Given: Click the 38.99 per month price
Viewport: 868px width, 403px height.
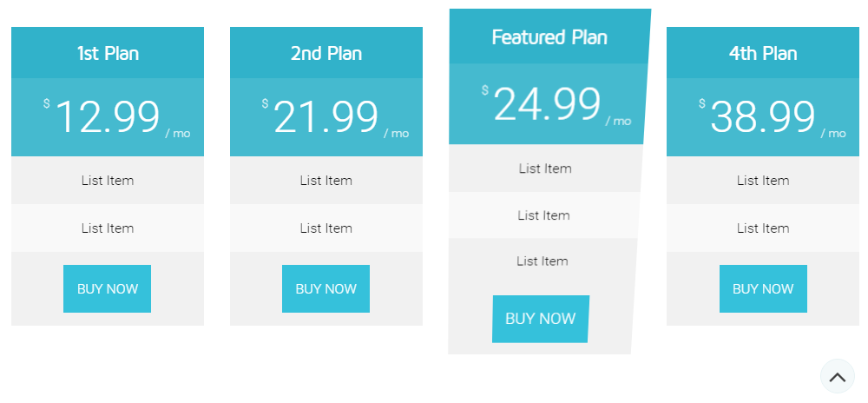Looking at the screenshot, I should point(763,117).
